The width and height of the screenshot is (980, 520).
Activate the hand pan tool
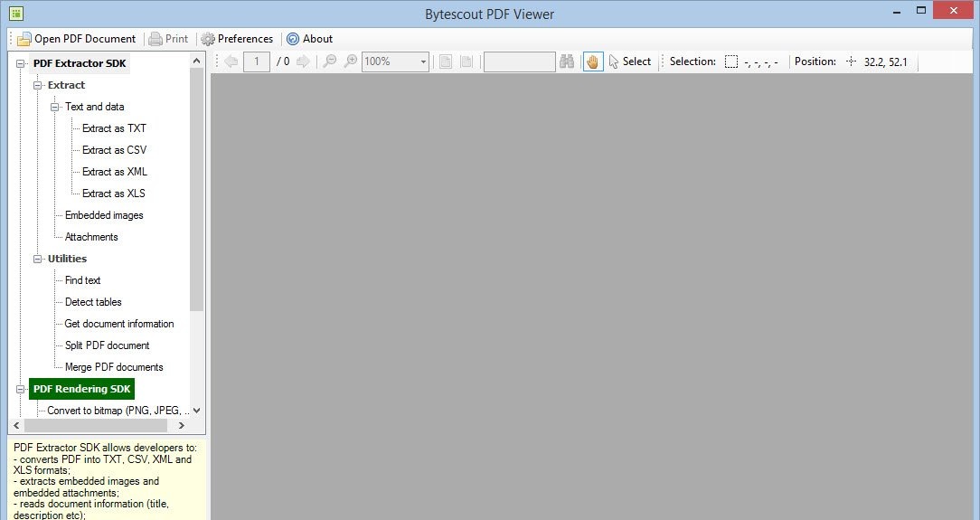click(592, 61)
